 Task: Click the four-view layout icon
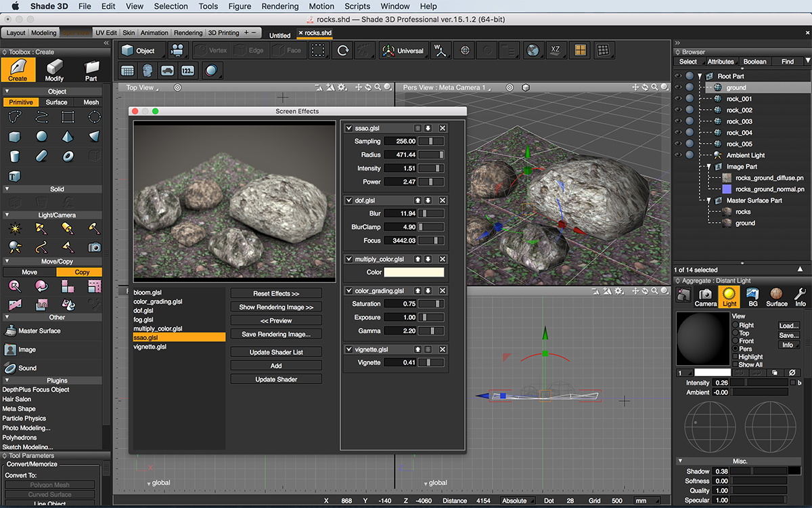click(580, 50)
